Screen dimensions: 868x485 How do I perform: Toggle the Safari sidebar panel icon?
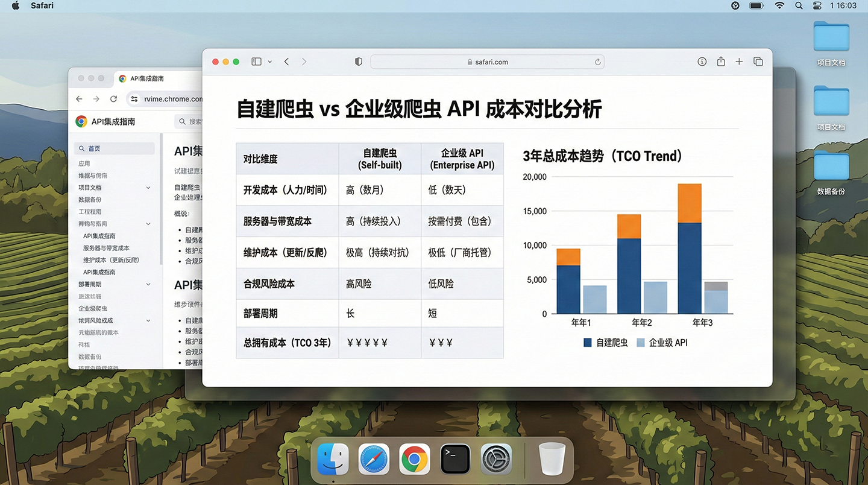pos(256,61)
